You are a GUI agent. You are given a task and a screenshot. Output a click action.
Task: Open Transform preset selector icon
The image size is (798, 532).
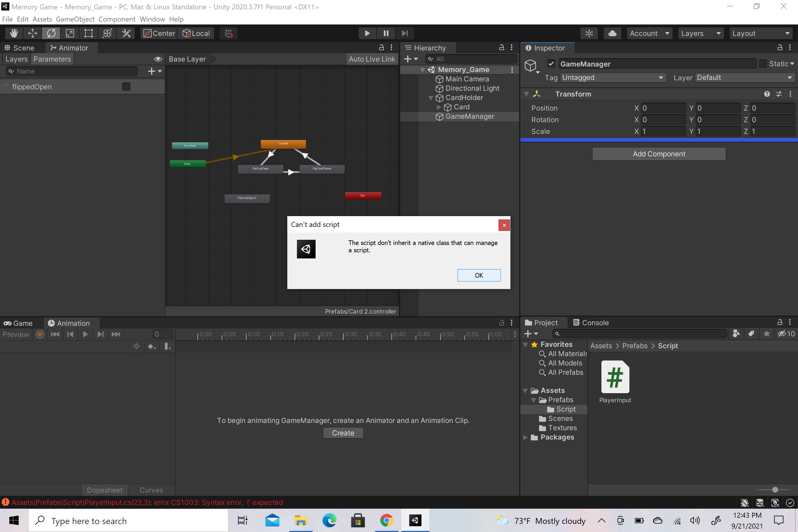[779, 94]
